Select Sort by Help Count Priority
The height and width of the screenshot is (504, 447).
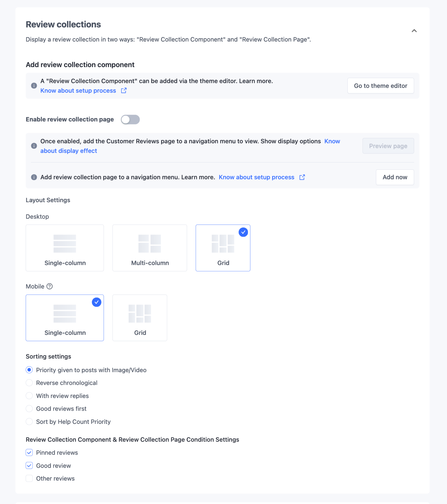29,422
